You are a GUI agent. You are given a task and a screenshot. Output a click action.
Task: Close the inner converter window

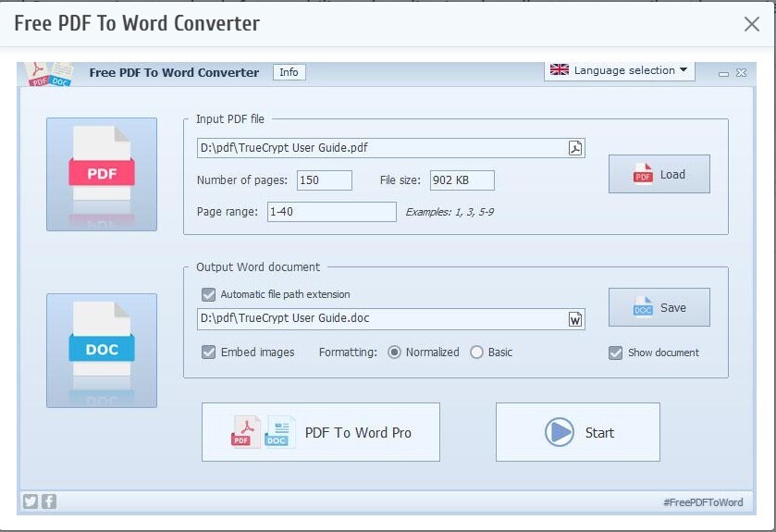pos(741,73)
